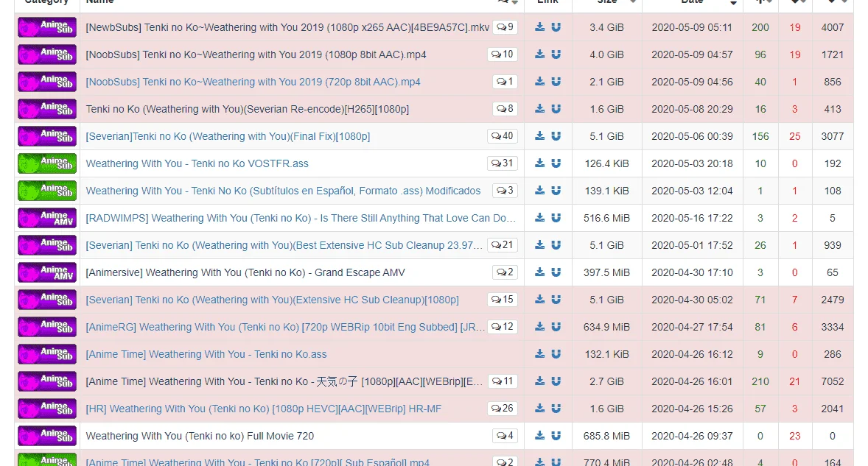Image resolution: width=868 pixels, height=466 pixels.
Task: Open magnet link for Subtítulos en Español row
Action: (556, 190)
